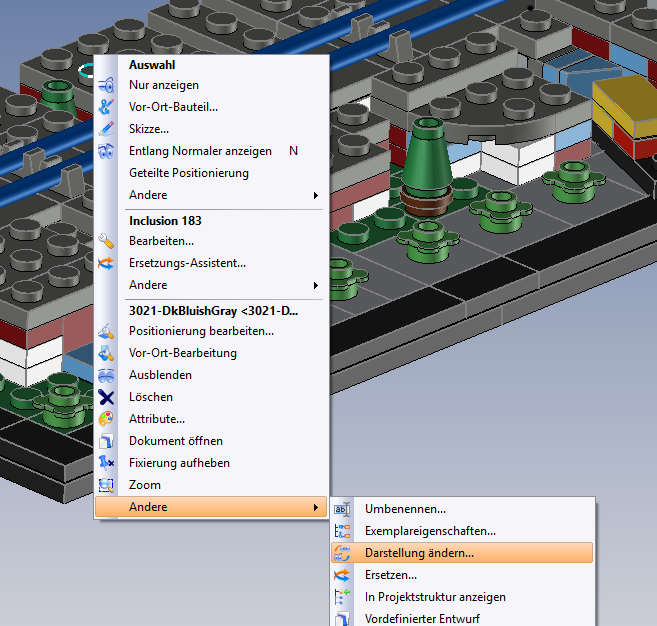
Task: Select Ersetzen... in the submenu
Action: (462, 575)
